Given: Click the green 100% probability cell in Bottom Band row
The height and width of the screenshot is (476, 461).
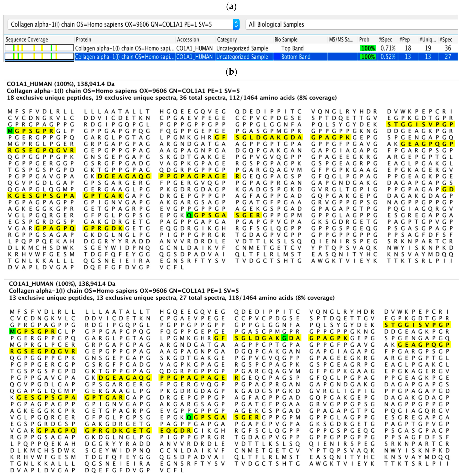Looking at the screenshot, I should [368, 57].
